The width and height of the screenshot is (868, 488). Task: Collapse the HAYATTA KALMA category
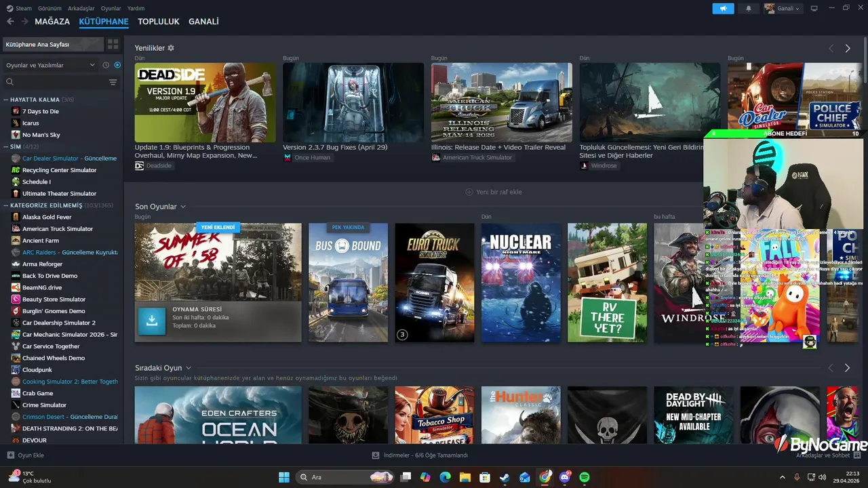(6, 100)
